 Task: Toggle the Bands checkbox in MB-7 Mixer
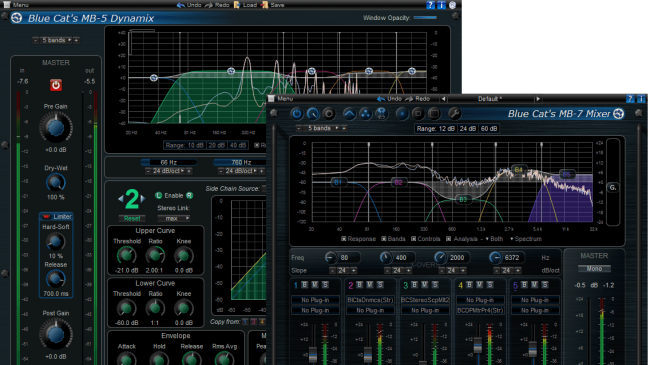pyautogui.click(x=384, y=239)
